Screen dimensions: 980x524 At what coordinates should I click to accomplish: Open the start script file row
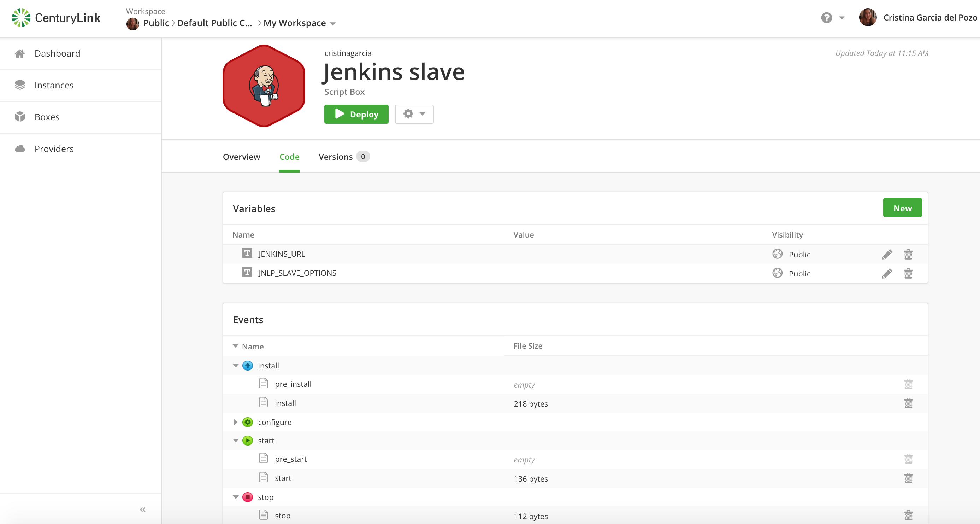(575, 478)
